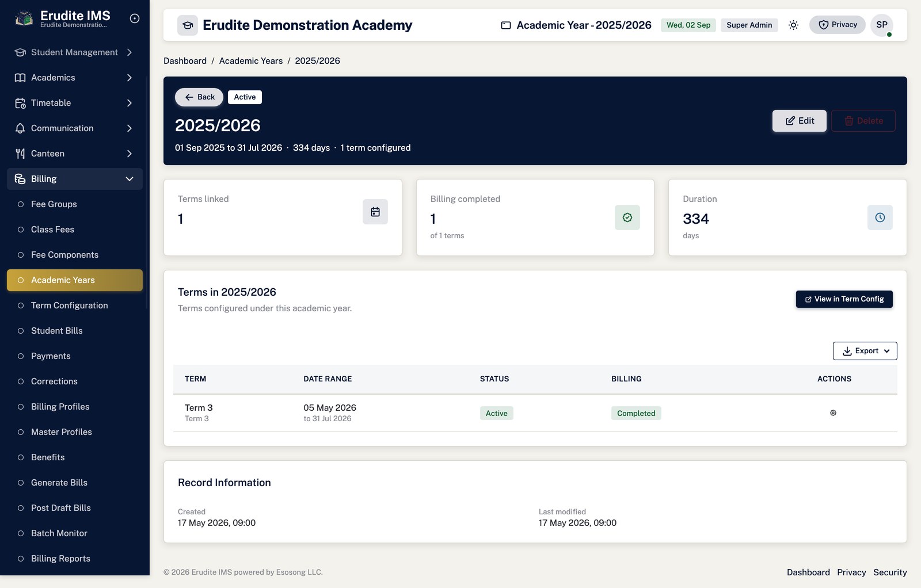Click the BILLING column header

click(x=626, y=379)
